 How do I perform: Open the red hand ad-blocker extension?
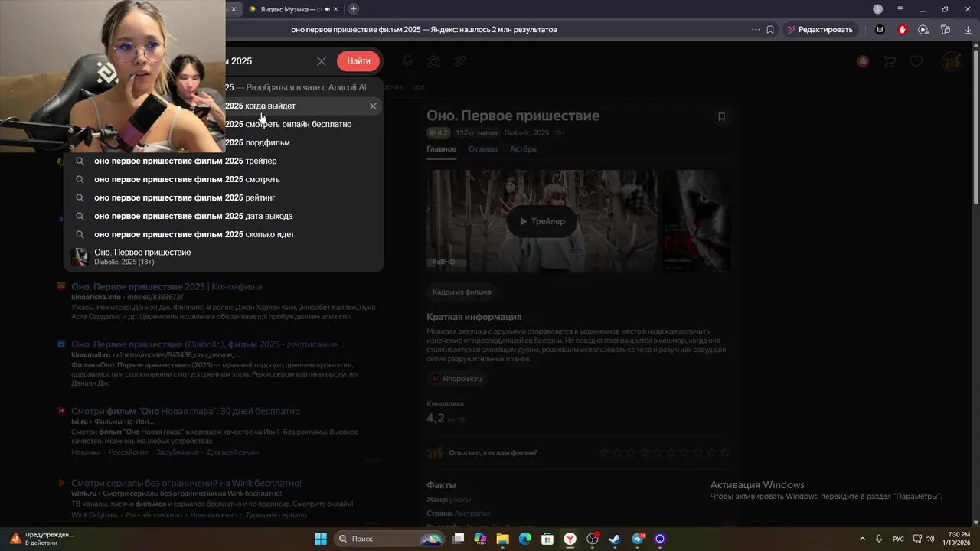(903, 30)
